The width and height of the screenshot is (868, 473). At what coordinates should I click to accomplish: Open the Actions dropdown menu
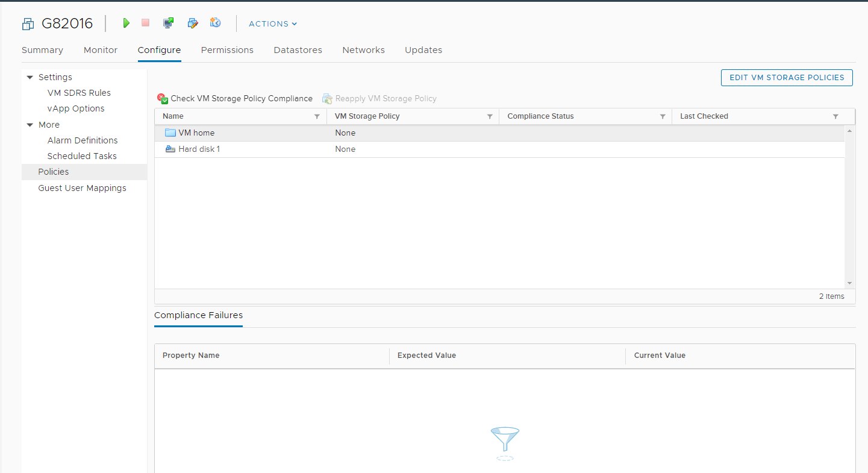(x=273, y=23)
